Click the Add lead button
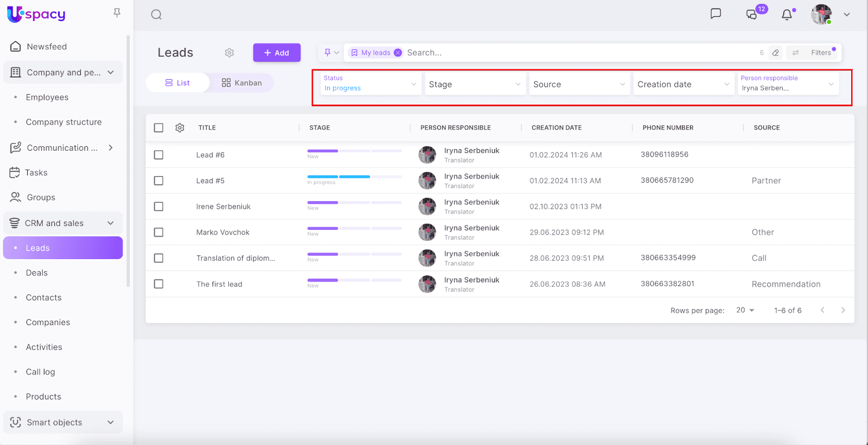This screenshot has height=445, width=868. (x=277, y=53)
